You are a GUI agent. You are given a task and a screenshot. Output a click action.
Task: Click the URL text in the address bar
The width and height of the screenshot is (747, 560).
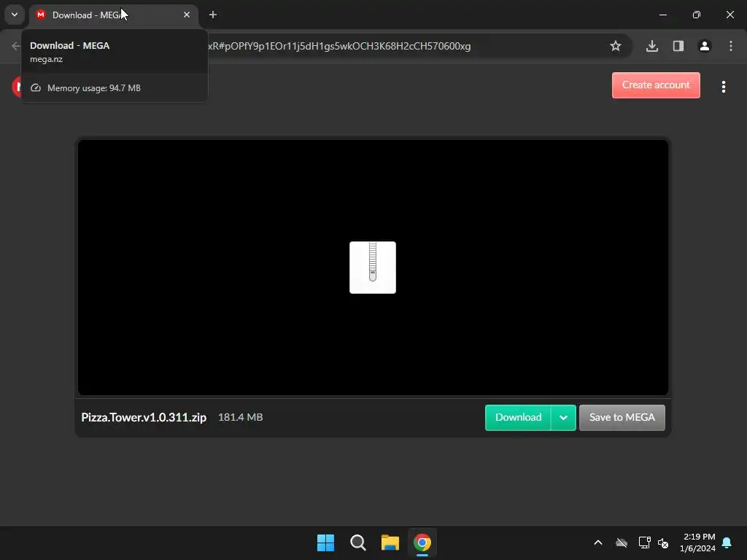pos(339,46)
